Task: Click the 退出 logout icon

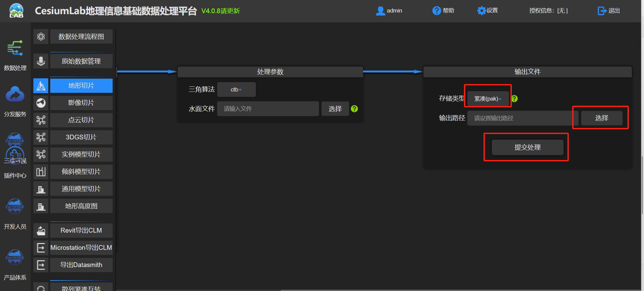Action: tap(602, 11)
